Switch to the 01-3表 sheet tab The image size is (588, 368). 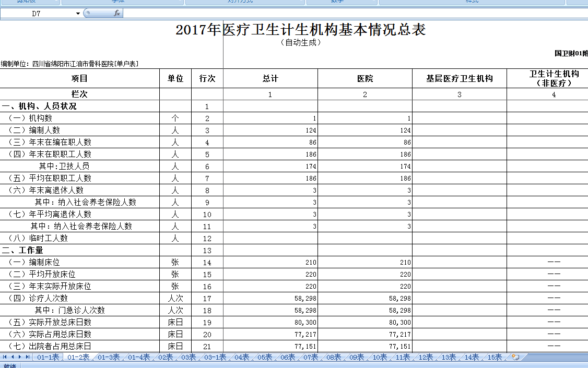(109, 357)
